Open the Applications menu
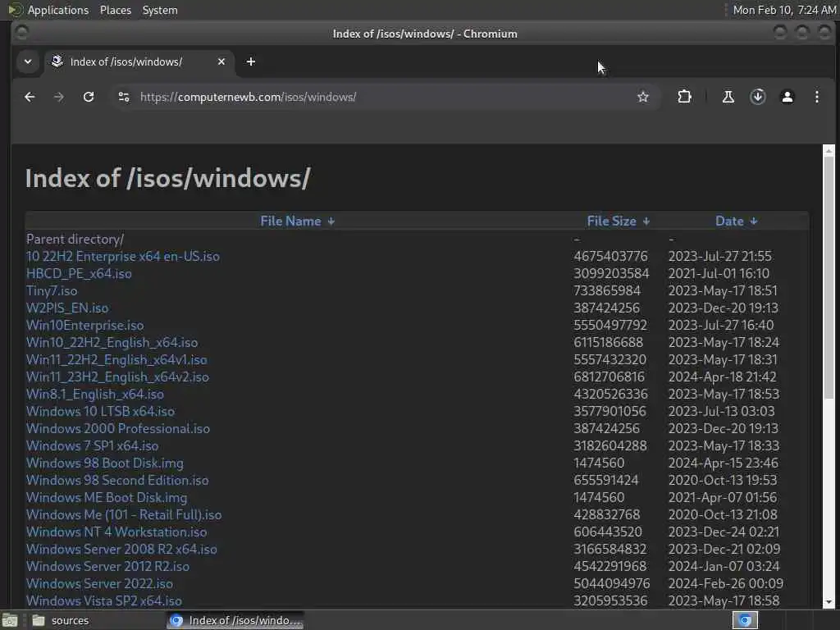Viewport: 840px width, 630px height. pyautogui.click(x=58, y=10)
